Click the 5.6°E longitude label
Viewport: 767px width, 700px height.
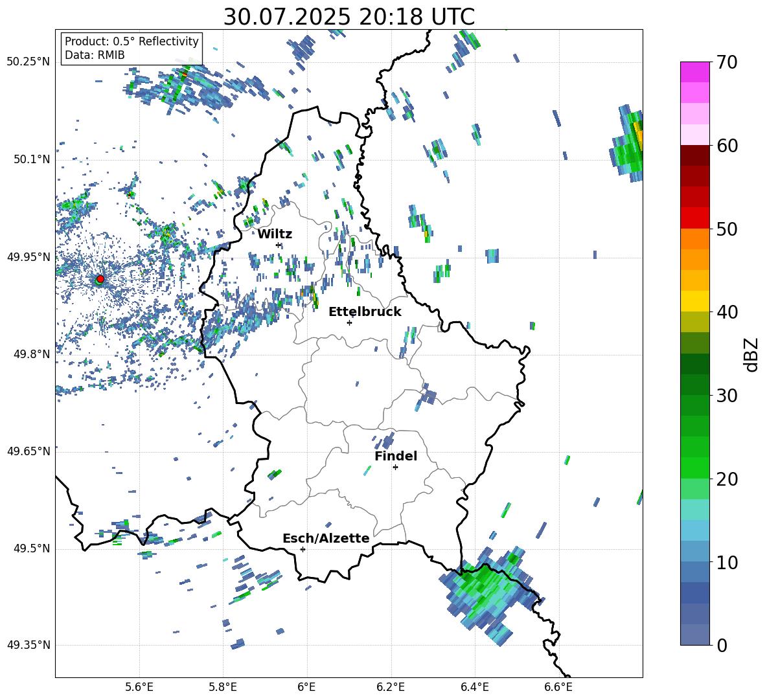click(139, 687)
